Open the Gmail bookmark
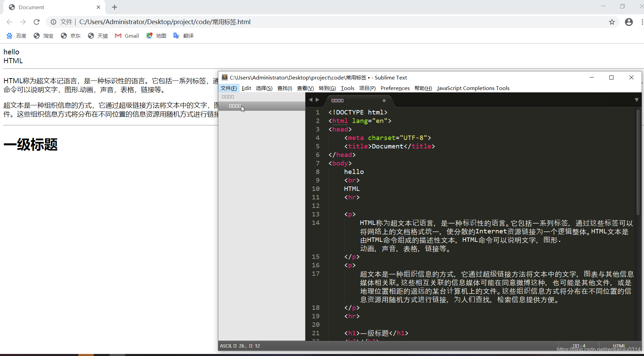This screenshot has width=644, height=356. pos(127,36)
